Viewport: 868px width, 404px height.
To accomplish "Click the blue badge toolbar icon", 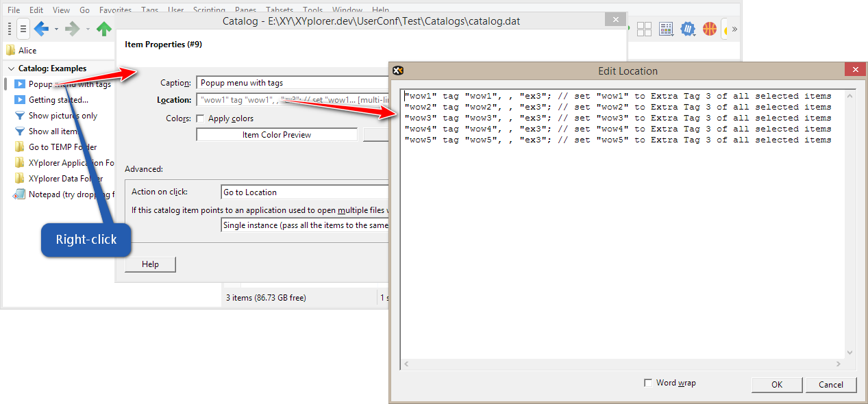I will point(688,29).
